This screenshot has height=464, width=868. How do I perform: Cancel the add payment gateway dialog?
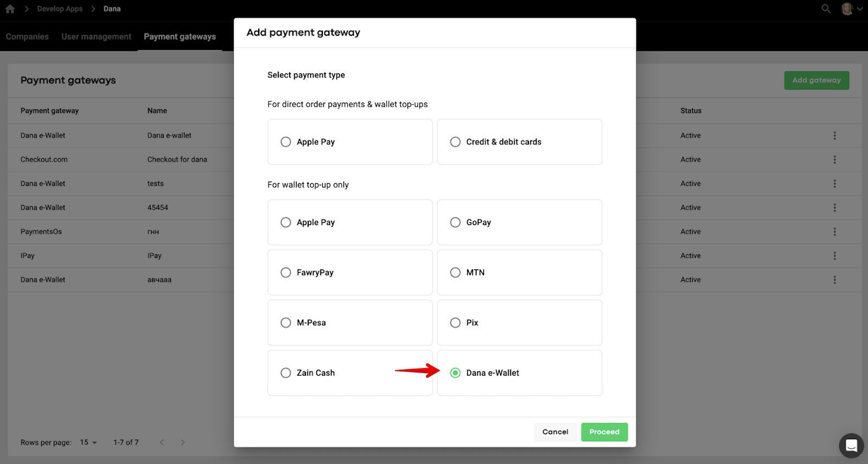(555, 432)
